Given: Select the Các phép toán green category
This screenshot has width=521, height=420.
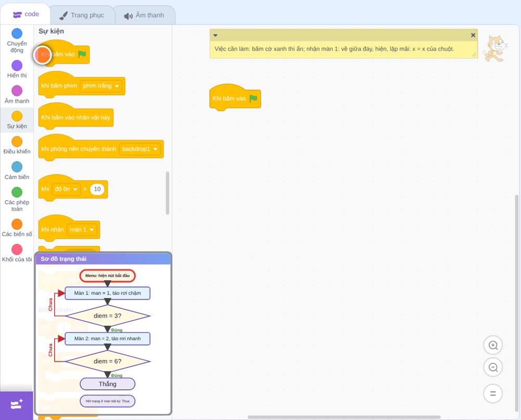Looking at the screenshot, I should tap(17, 200).
